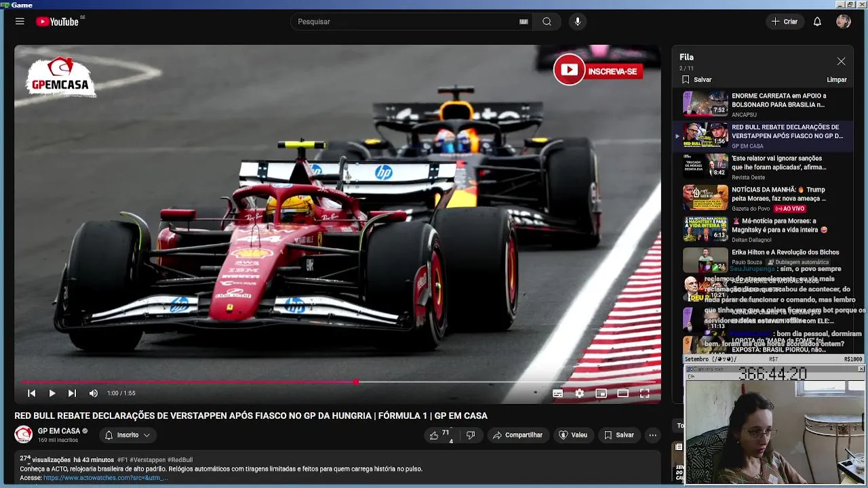868x488 pixels.
Task: Play NOTÍCIAS DA MANHÃ live video in queue
Action: pos(764,197)
